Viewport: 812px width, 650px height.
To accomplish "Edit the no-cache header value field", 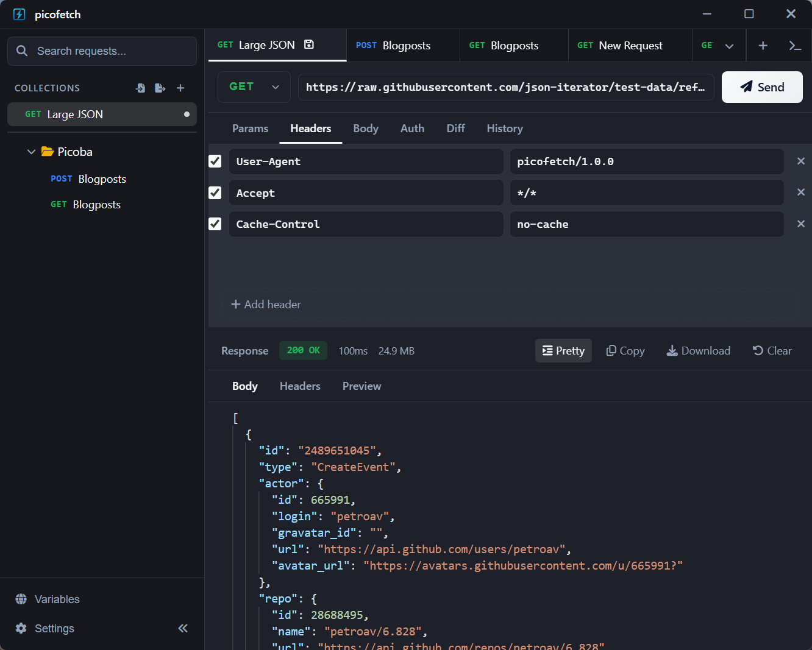I will (x=647, y=224).
